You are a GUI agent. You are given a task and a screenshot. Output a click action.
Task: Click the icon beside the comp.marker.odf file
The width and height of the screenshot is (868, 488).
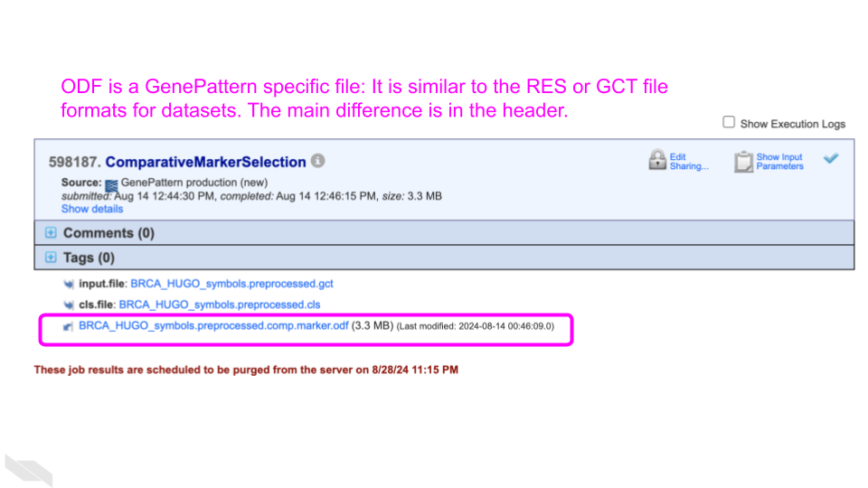(x=68, y=326)
